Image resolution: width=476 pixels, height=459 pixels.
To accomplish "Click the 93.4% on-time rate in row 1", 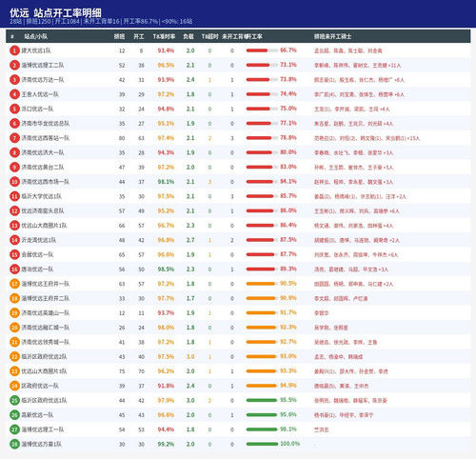I will point(166,50).
